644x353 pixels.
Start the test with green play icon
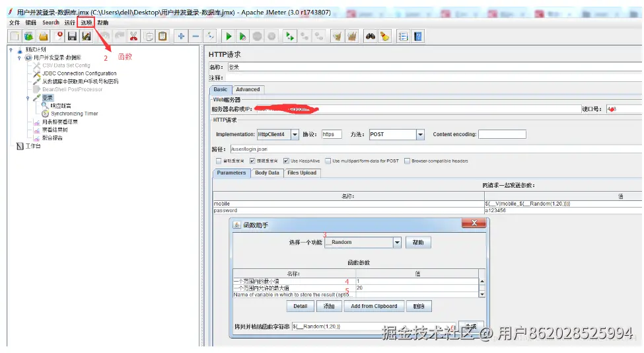[x=229, y=36]
